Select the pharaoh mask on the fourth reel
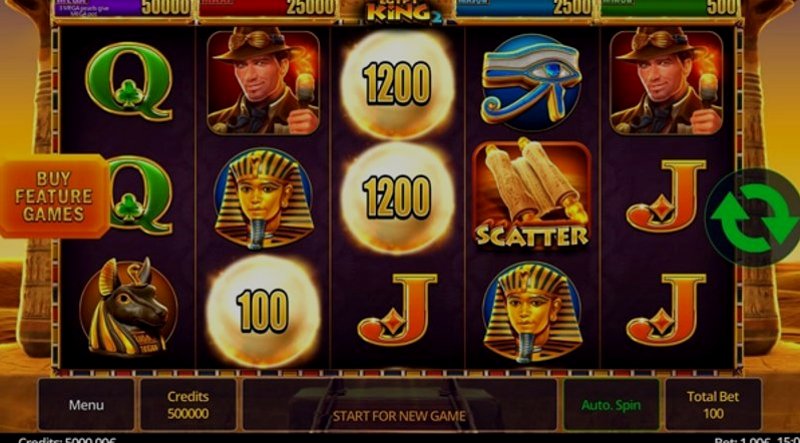Viewport: 800px width, 443px height. [532, 311]
